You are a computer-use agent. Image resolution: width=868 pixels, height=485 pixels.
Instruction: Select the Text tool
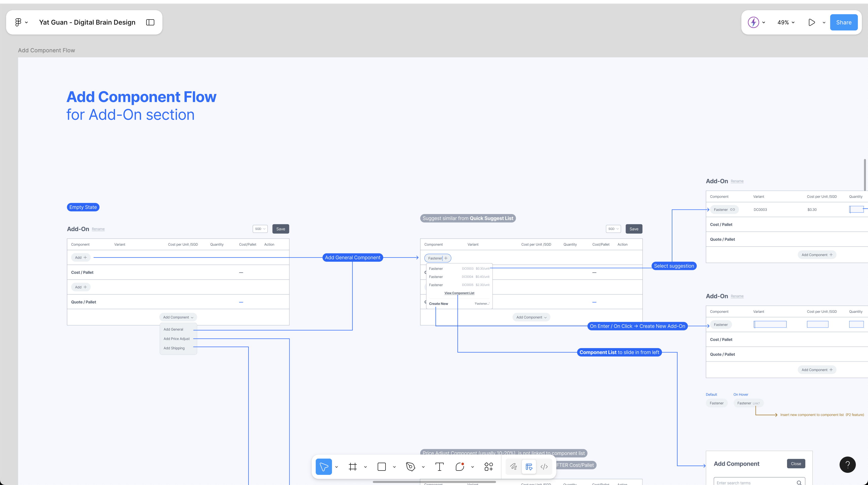click(439, 467)
